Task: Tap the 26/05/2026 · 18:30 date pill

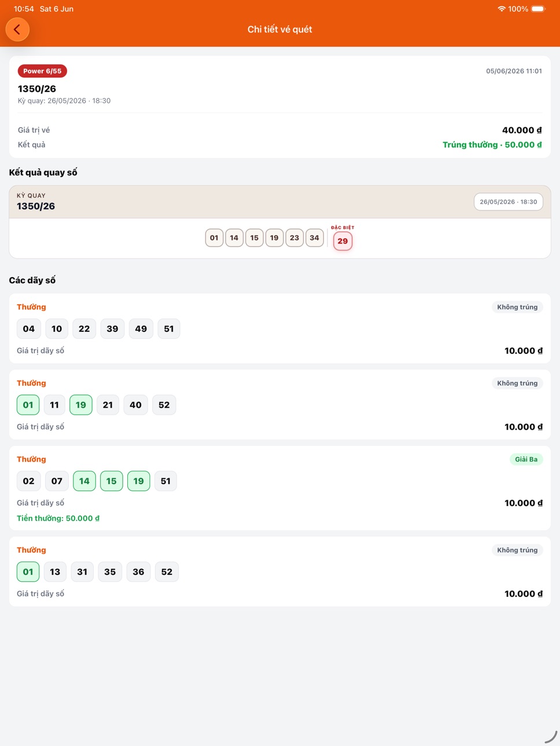Action: (509, 202)
